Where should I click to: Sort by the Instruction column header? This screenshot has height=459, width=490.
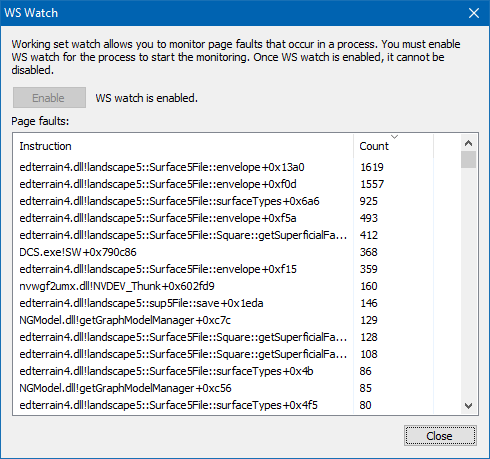[183, 146]
